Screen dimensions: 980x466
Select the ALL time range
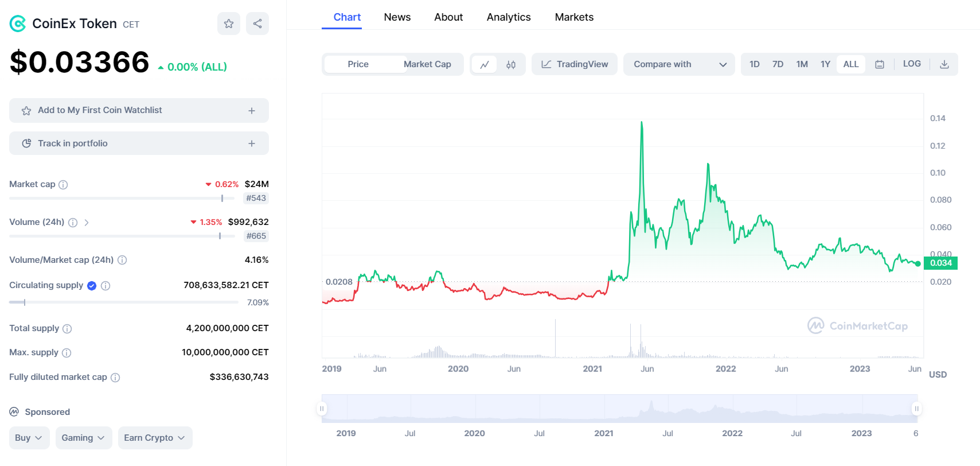tap(851, 64)
